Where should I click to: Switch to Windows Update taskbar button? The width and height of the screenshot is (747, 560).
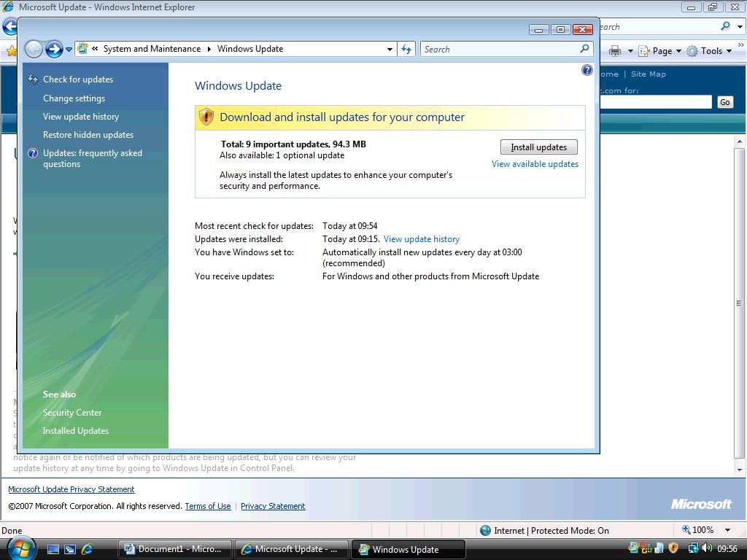pos(408,549)
